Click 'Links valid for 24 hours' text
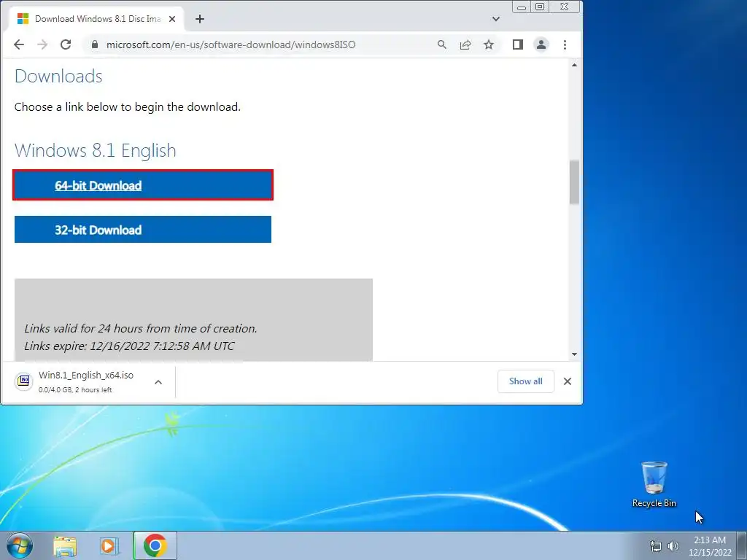The image size is (747, 560). (141, 329)
